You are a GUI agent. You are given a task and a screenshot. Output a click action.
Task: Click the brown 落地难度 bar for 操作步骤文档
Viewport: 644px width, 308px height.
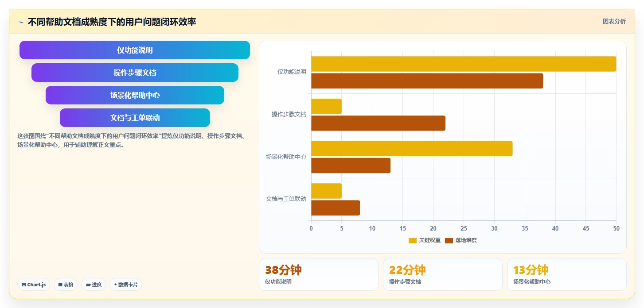pos(378,123)
